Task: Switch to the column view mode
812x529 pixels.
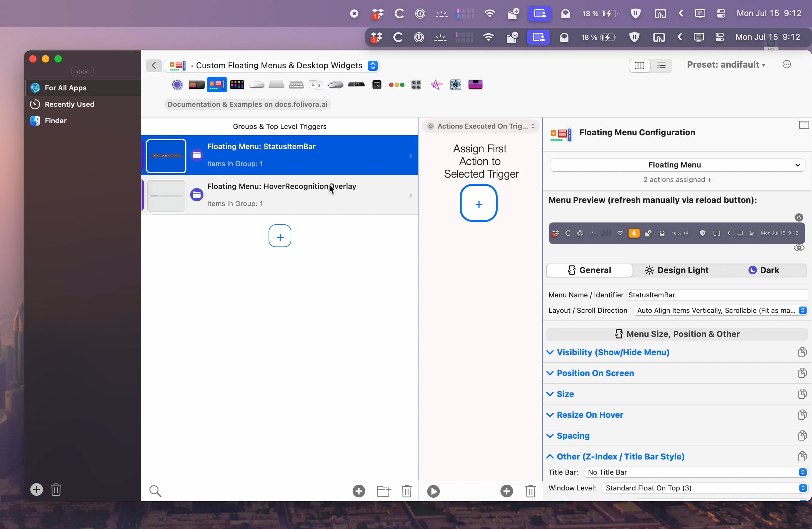Action: pyautogui.click(x=639, y=65)
